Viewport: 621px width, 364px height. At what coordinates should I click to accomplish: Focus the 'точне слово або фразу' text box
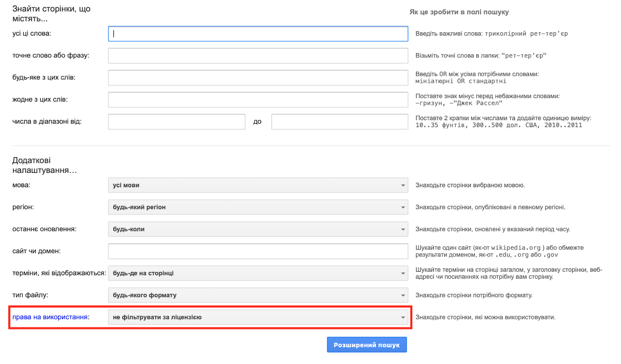258,56
